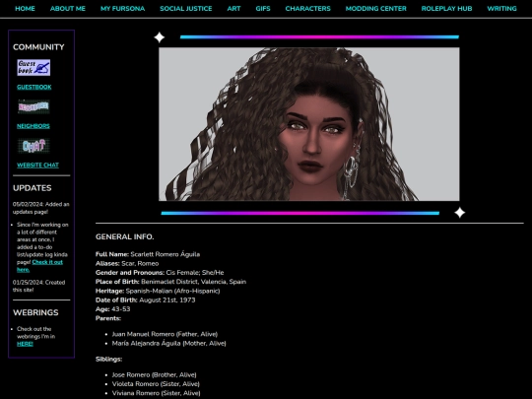532x399 pixels.
Task: Follow the GUESTBOOK link
Action: (34, 88)
